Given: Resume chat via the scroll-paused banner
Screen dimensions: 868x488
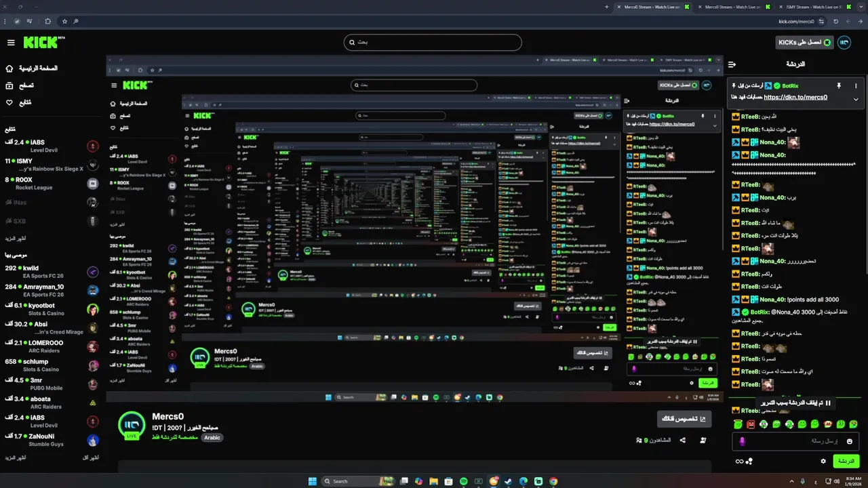Looking at the screenshot, I should (795, 403).
